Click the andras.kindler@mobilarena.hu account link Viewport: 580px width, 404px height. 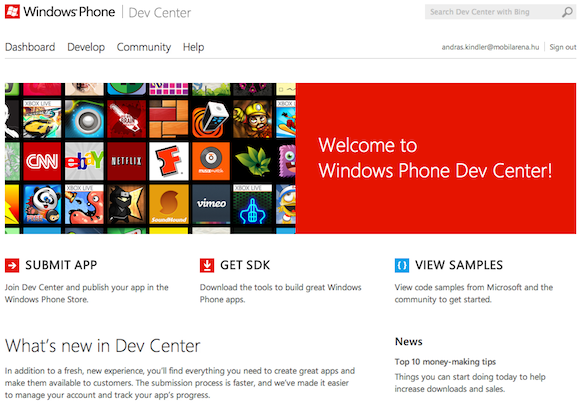pos(490,47)
